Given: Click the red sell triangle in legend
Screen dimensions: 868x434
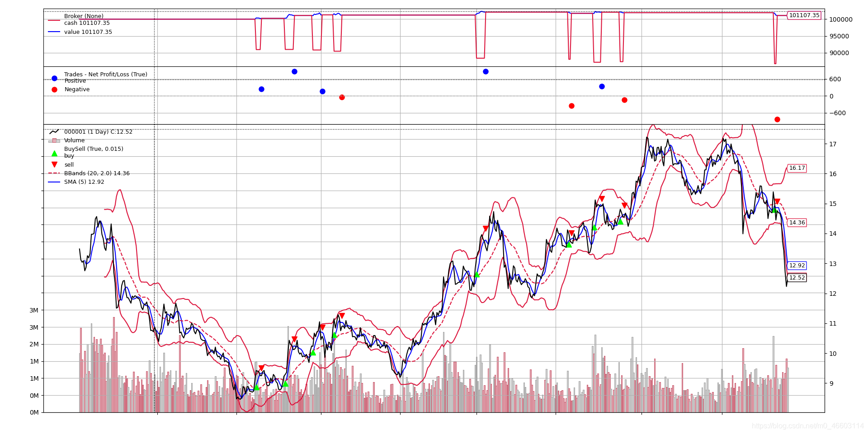Looking at the screenshot, I should [x=54, y=165].
